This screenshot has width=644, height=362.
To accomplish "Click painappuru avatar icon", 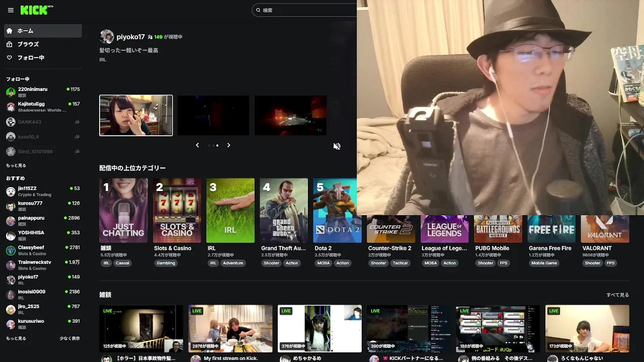I will [x=11, y=221].
